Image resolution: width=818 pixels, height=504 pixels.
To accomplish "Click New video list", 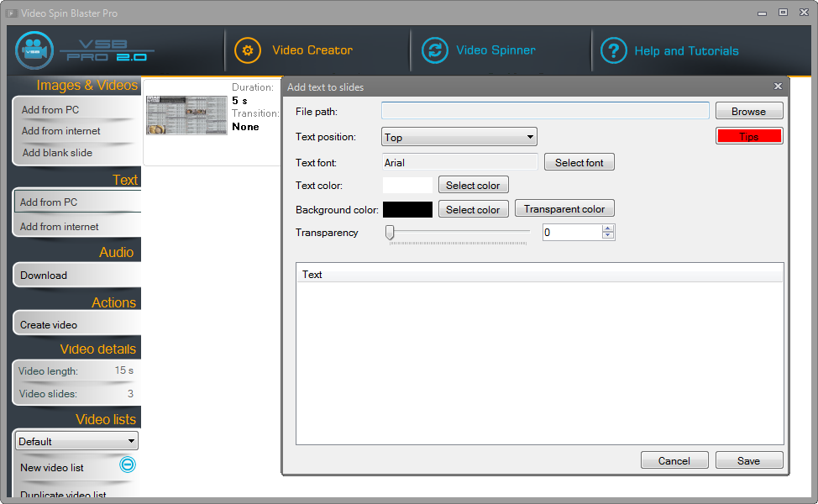I will [51, 468].
